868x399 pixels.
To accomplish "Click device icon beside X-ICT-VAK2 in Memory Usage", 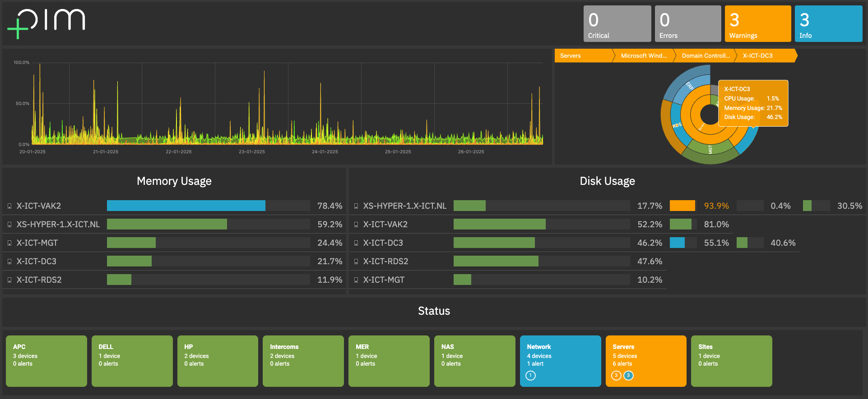I will [9, 206].
